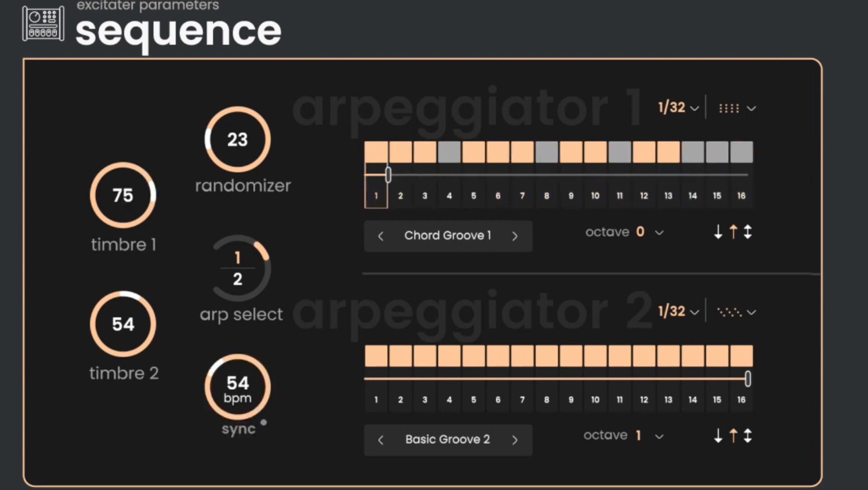868x490 pixels.
Task: Click the arpeggiator 2 length slider handle
Action: click(748, 379)
